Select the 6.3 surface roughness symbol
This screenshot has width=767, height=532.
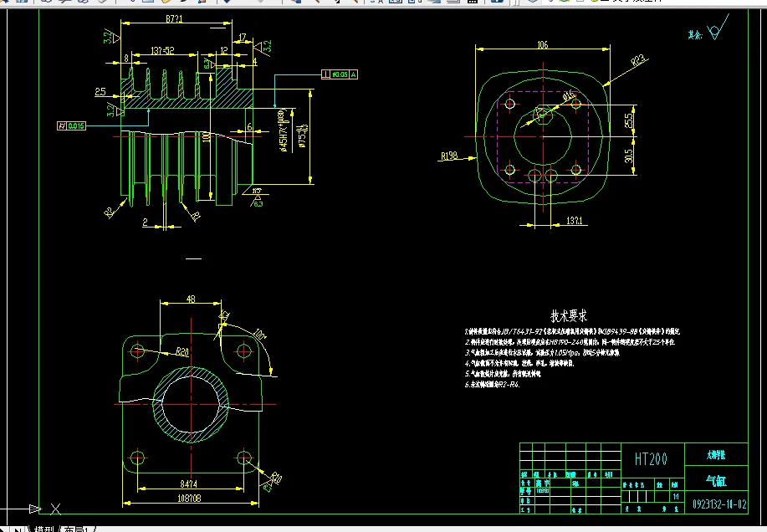tap(258, 200)
